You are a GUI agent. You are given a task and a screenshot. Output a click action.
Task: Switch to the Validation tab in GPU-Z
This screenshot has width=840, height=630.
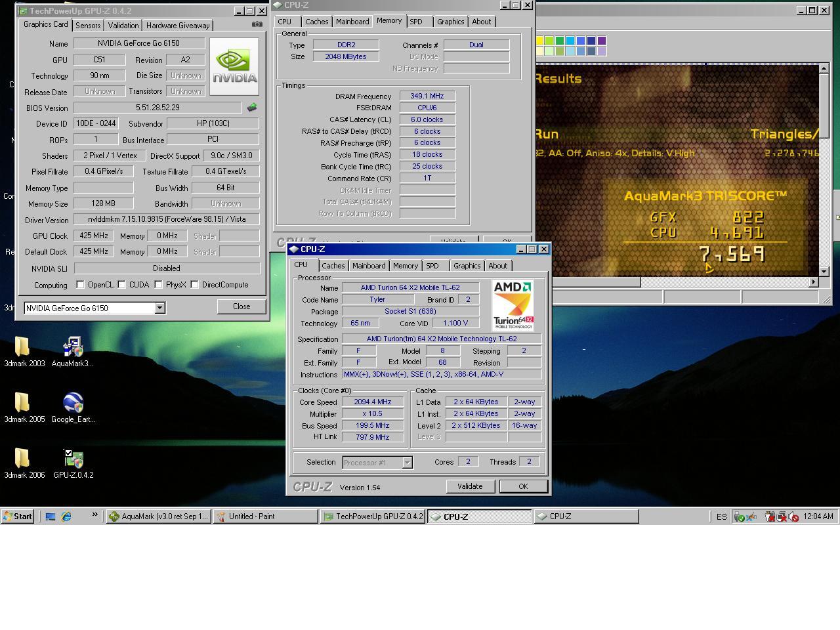(x=123, y=26)
